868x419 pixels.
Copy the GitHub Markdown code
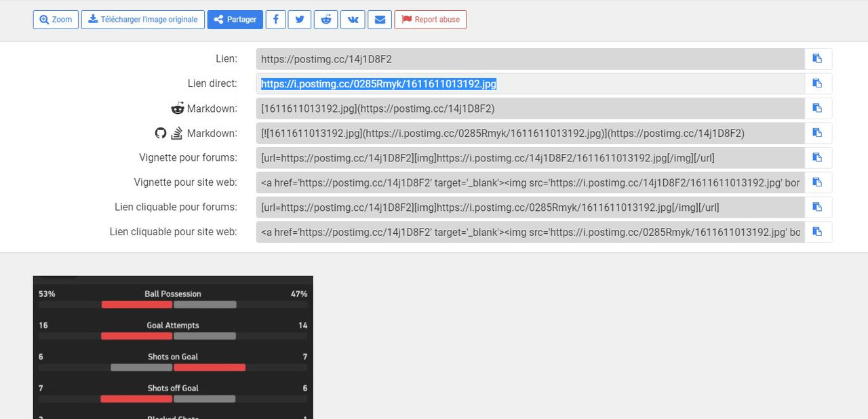pos(818,133)
